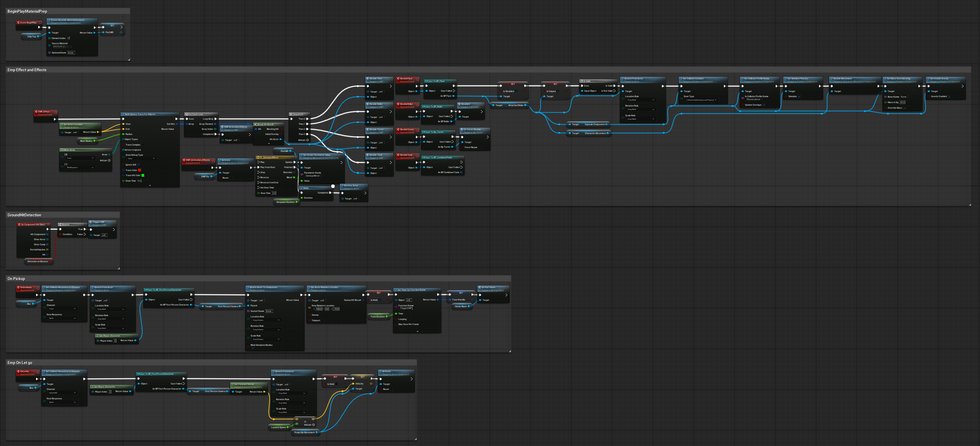This screenshot has height=446, width=980.
Task: Toggle the Ignore Self checkbox
Action: pyautogui.click(x=139, y=165)
